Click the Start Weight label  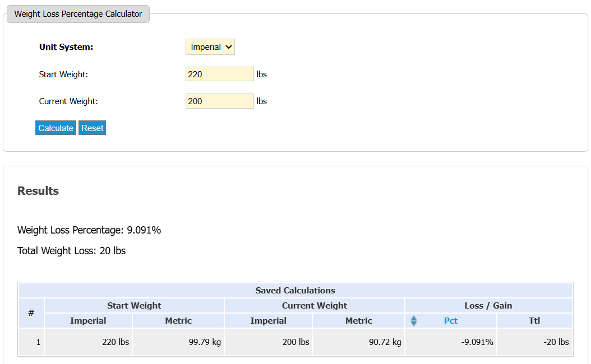coord(63,74)
